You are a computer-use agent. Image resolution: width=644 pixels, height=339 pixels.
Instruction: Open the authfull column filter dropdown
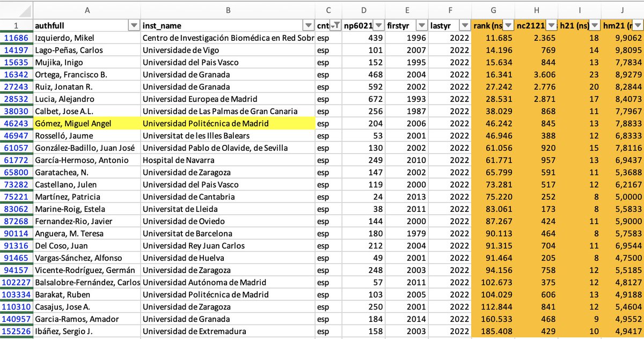134,26
